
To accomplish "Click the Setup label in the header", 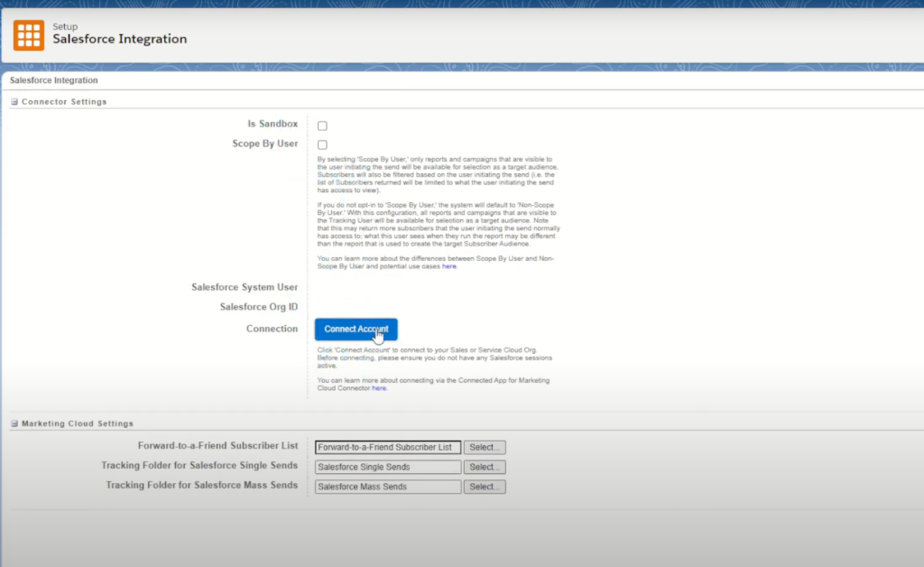I will 65,27.
